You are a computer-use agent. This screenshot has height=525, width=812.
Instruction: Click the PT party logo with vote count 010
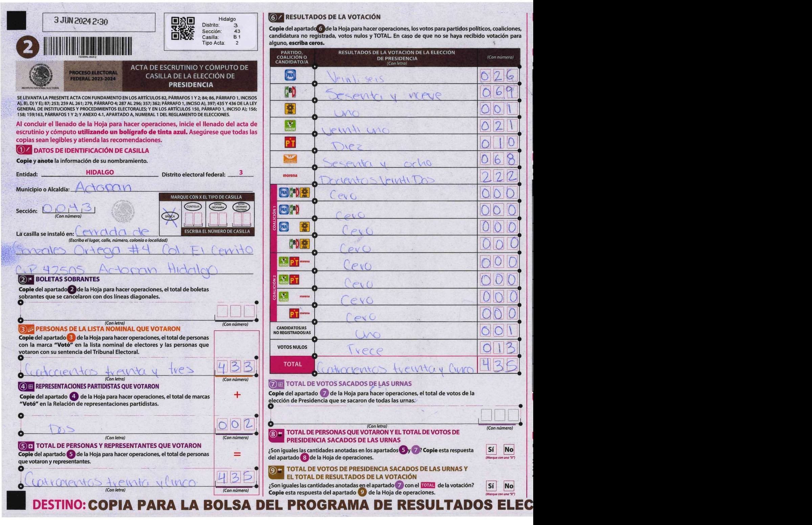pos(290,142)
